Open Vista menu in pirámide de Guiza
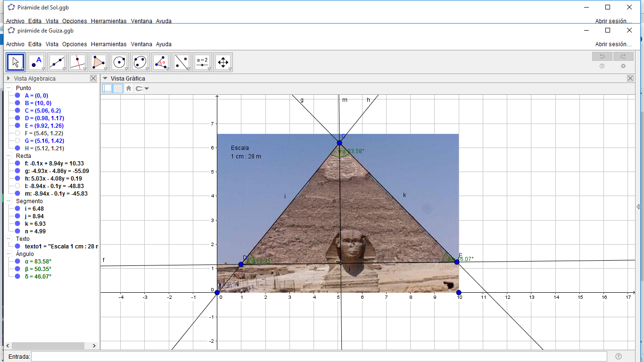644x362 pixels. coord(52,44)
